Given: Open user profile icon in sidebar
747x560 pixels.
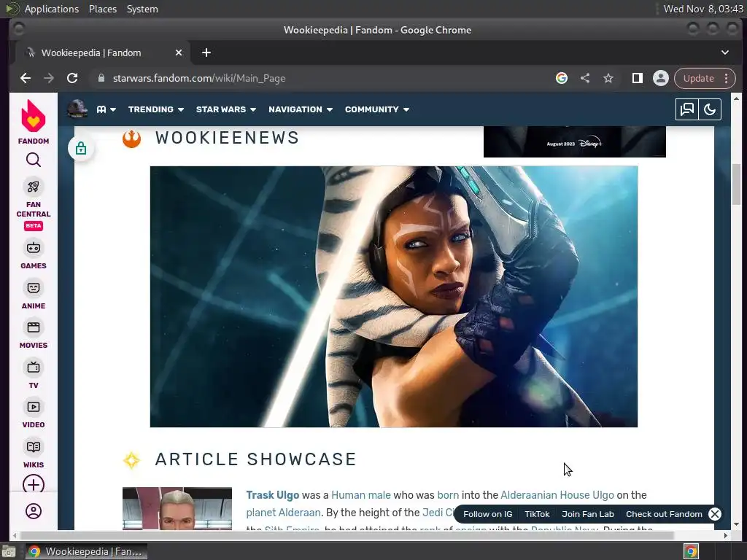Looking at the screenshot, I should click(34, 511).
